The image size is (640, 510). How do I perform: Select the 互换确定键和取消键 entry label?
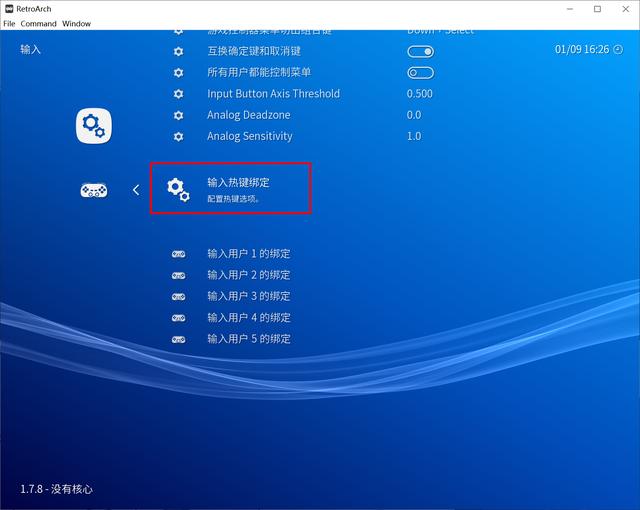pyautogui.click(x=254, y=51)
